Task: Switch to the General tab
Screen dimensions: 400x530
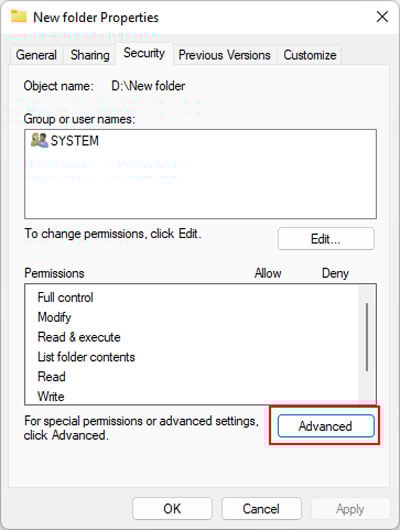Action: [36, 55]
